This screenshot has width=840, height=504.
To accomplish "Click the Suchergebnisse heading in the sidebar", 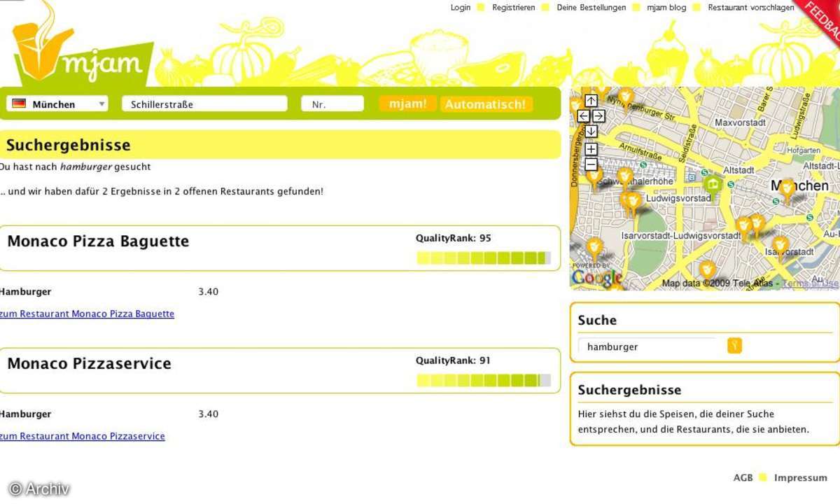I will (x=629, y=390).
